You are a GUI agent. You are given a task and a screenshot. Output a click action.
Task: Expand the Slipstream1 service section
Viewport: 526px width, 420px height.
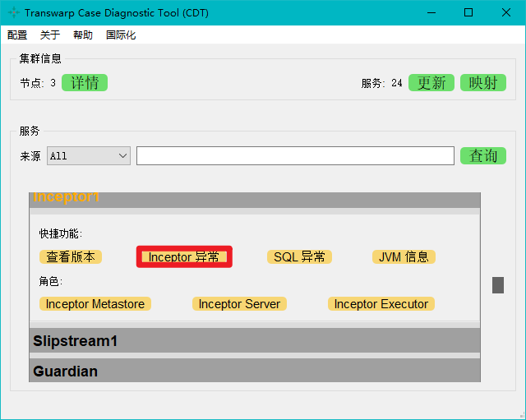[255, 340]
